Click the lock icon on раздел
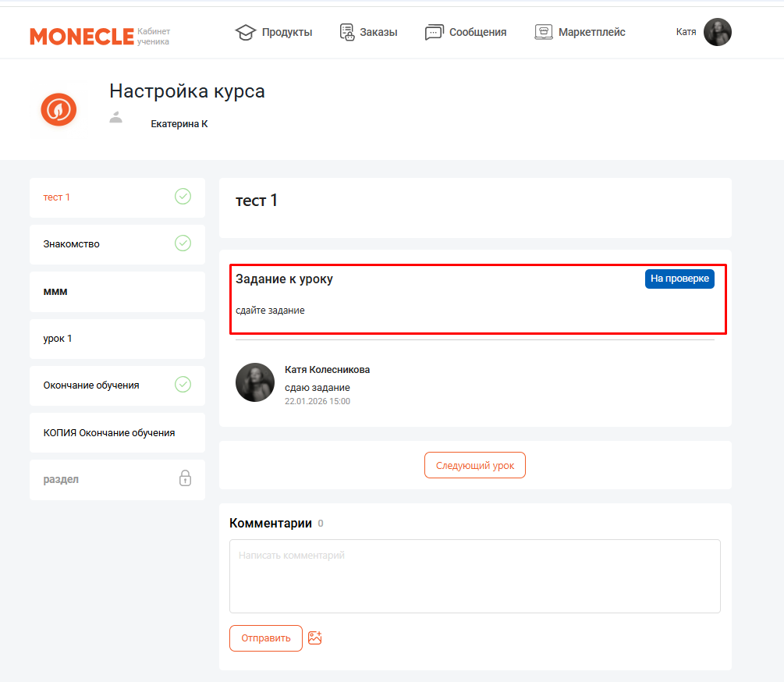The image size is (784, 682). (x=185, y=478)
